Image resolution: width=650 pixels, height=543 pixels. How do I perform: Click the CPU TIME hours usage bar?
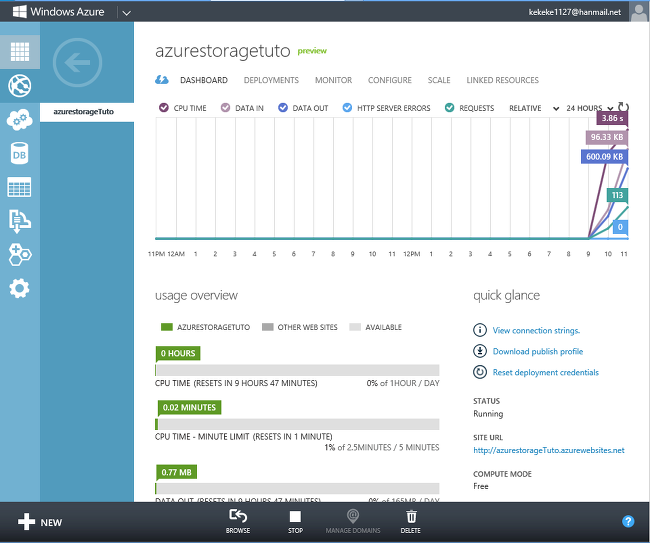click(297, 370)
